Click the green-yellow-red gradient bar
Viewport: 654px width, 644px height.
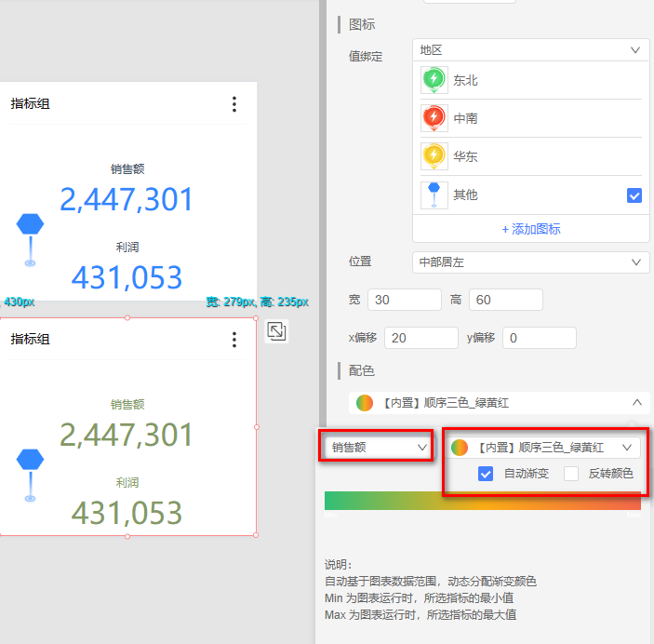point(482,502)
